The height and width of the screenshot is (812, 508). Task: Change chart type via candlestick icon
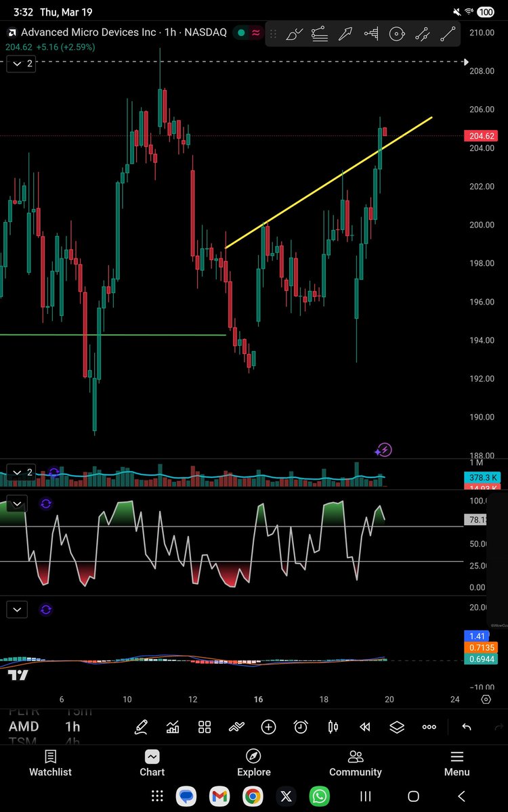click(x=333, y=727)
